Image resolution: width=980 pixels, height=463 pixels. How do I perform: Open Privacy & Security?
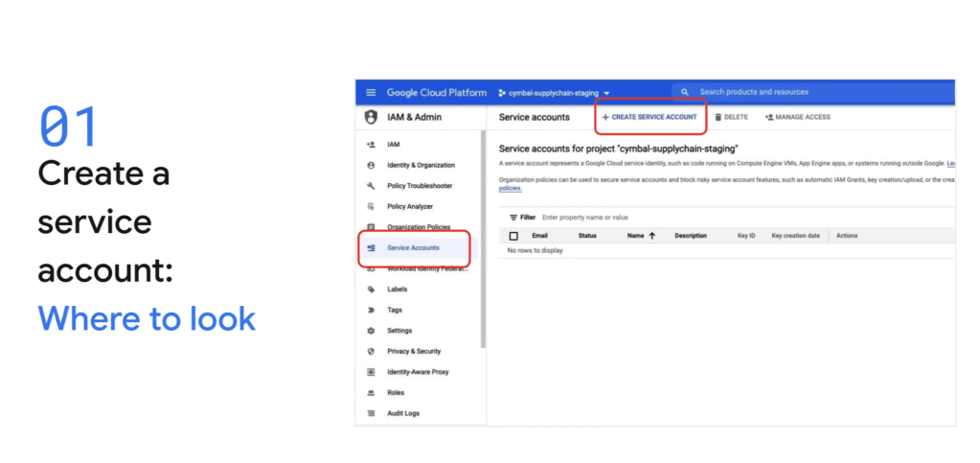coord(414,351)
